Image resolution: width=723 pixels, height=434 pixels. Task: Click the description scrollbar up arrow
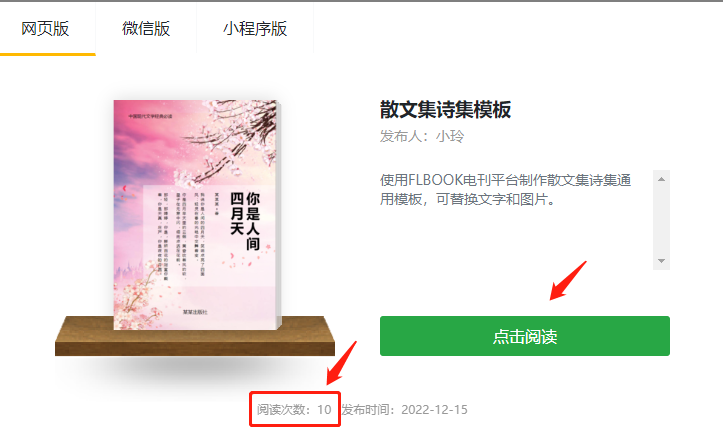tap(661, 179)
